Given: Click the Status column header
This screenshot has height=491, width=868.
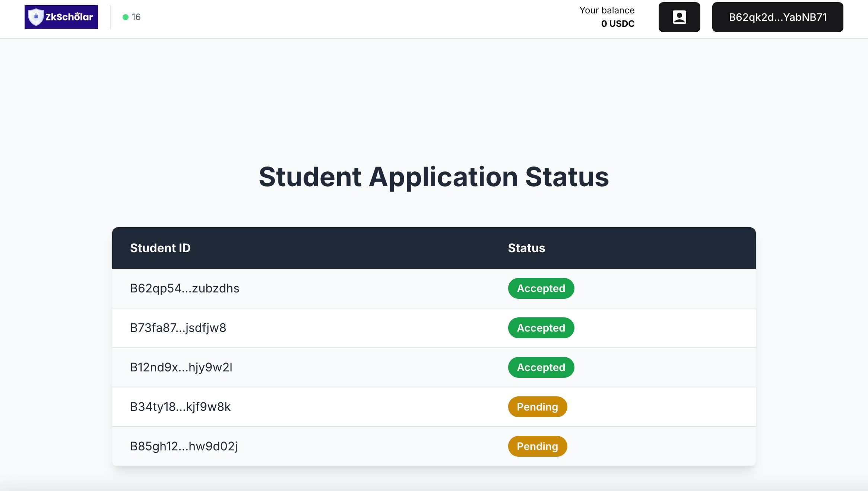Looking at the screenshot, I should (526, 248).
